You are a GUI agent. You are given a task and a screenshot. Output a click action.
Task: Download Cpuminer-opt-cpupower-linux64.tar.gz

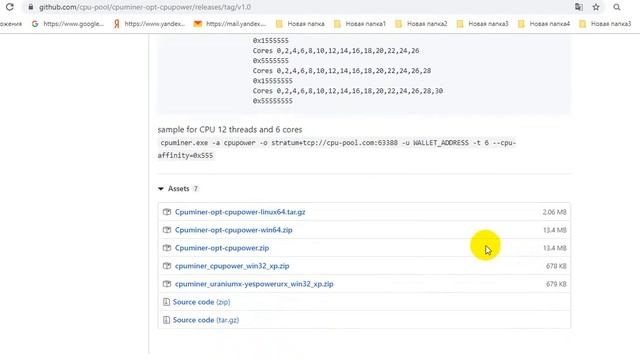240,212
